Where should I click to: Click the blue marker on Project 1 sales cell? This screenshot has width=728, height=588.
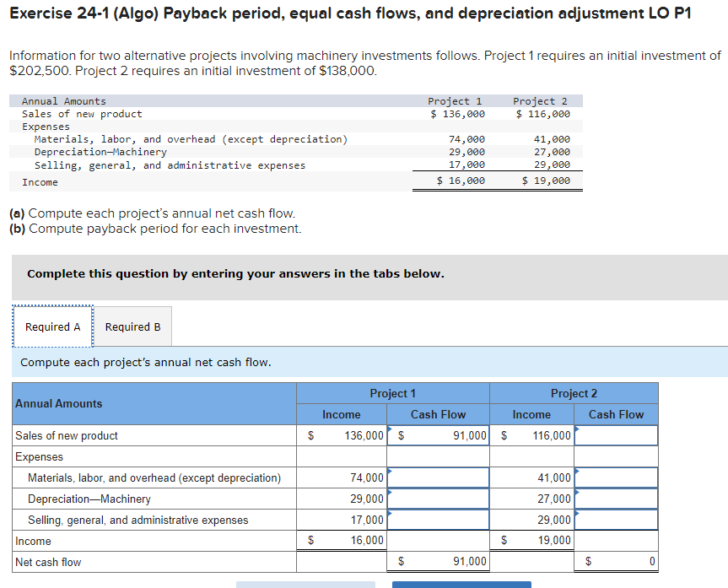coord(390,429)
